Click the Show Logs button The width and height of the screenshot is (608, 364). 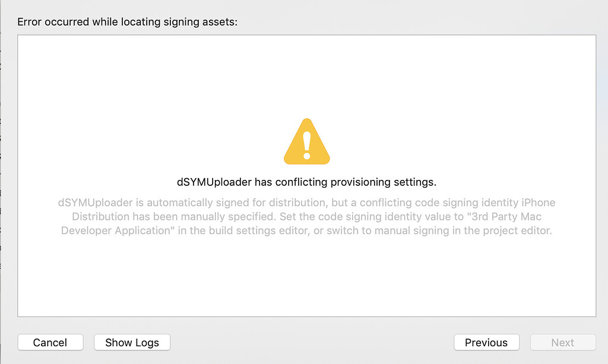(132, 342)
